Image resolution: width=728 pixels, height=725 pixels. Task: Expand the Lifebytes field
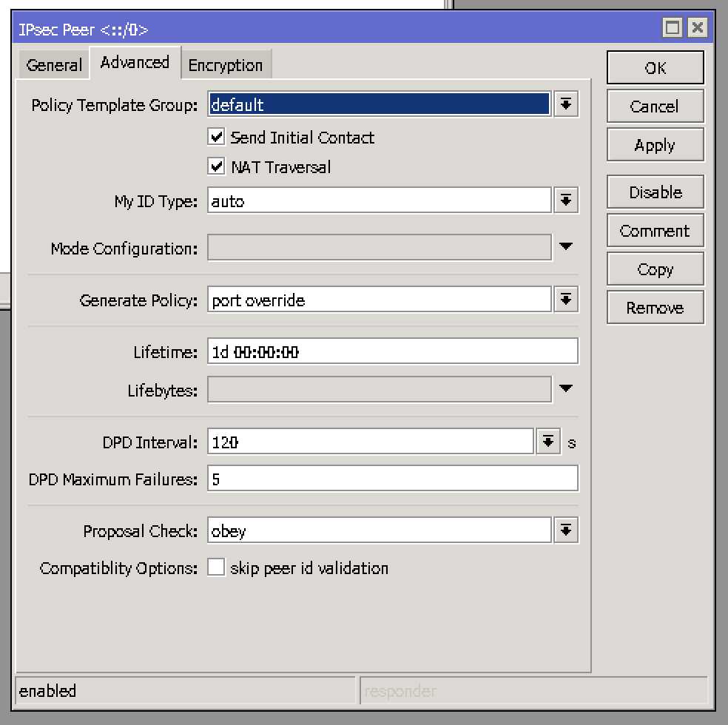[x=565, y=388]
